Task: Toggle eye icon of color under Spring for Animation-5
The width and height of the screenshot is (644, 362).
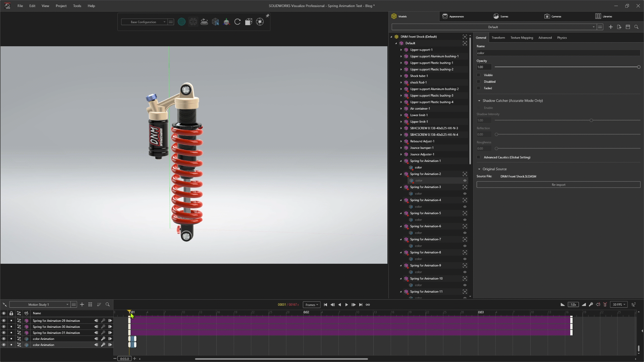Action: pos(465,220)
